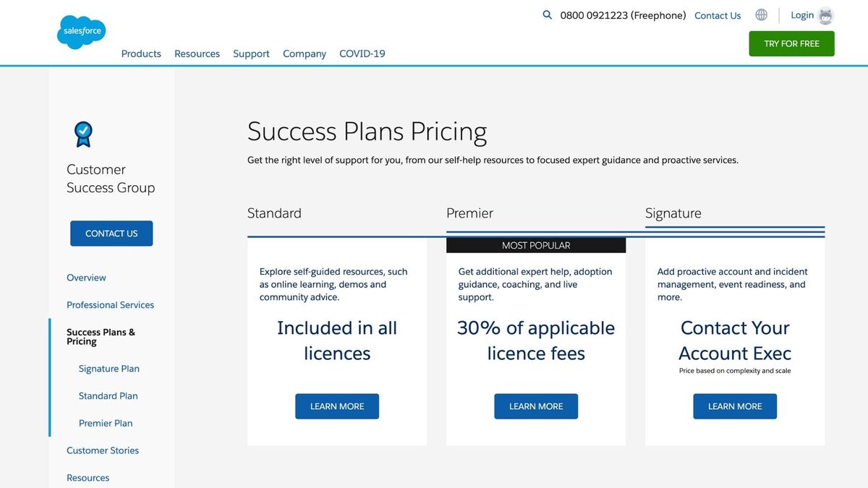Open the Products navigation menu
This screenshot has height=488, width=868.
141,53
